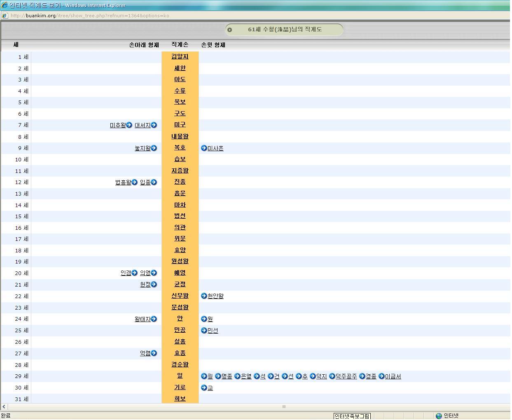Screen dimensions: 512x420
Task: Click the 28 세 generation label
Action: pyautogui.click(x=22, y=365)
